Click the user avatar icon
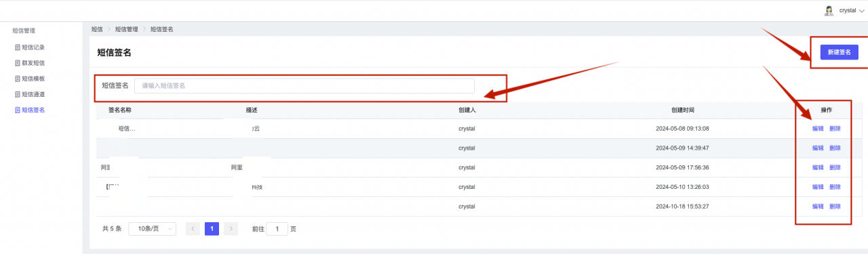The height and width of the screenshot is (254, 868). [x=829, y=10]
